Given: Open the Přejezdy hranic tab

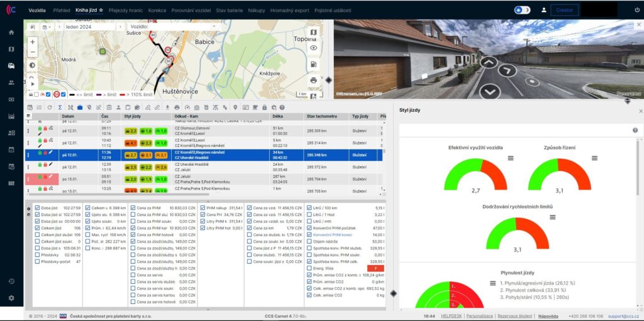Looking at the screenshot, I should coord(125,10).
